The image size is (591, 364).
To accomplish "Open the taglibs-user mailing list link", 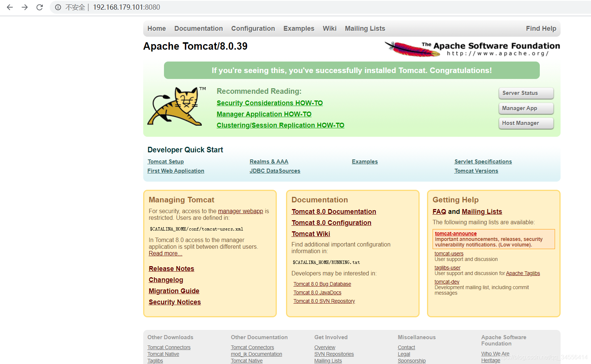I will point(447,268).
